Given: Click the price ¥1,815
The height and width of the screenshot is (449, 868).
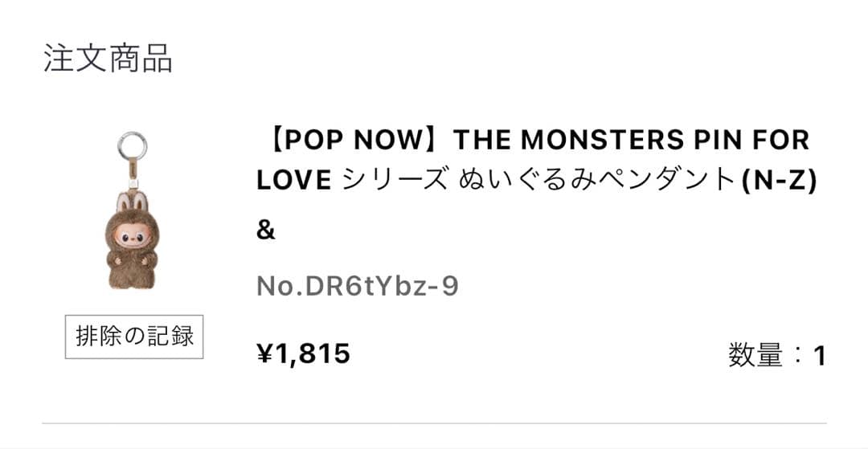Looking at the screenshot, I should [303, 353].
